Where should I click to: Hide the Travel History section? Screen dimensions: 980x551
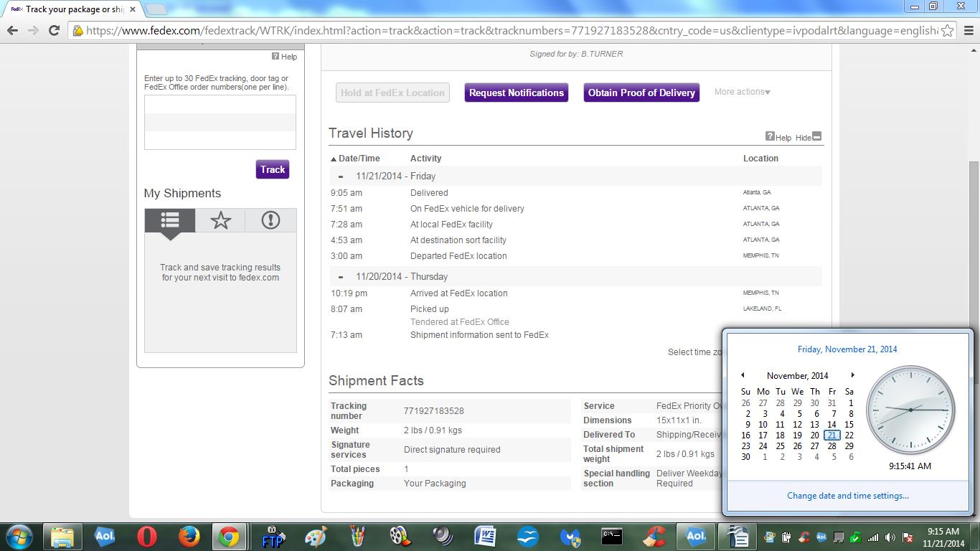pyautogui.click(x=809, y=137)
